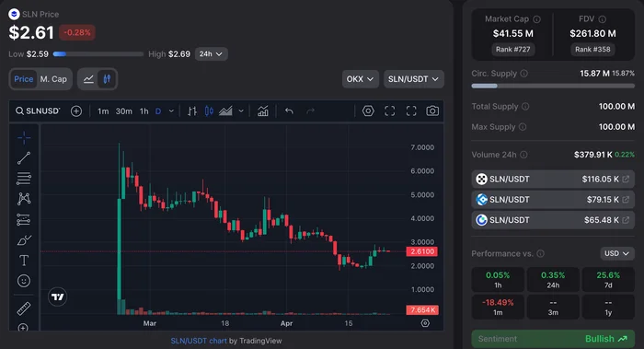Viewport: 644px width, 349px height.
Task: Expand the chart style dropdown arrow
Action: click(241, 111)
